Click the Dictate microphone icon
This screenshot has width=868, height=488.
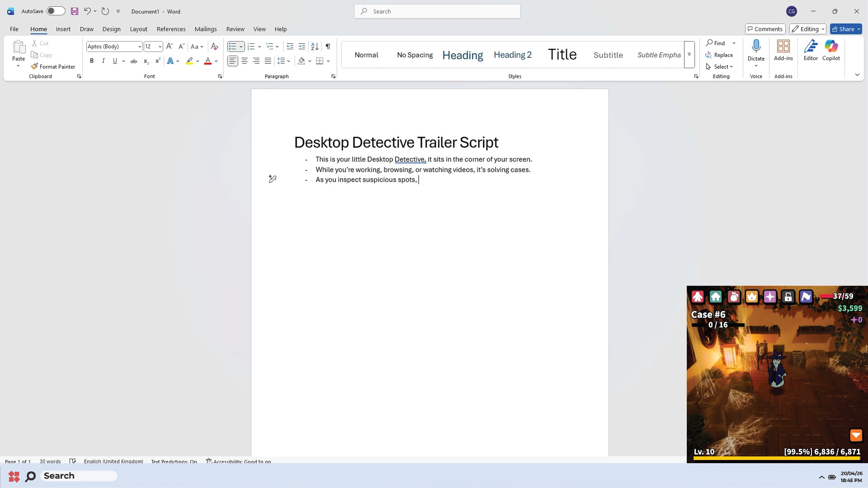click(756, 47)
